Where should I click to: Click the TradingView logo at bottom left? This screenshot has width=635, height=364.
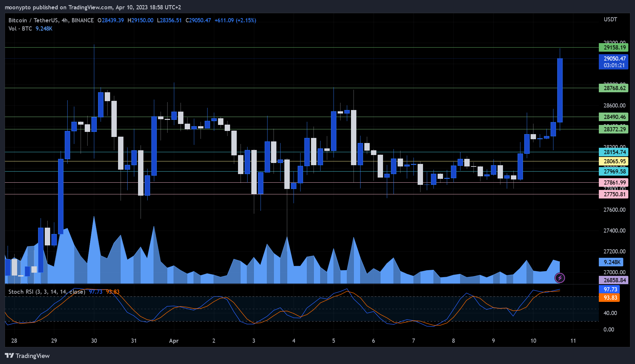point(27,356)
